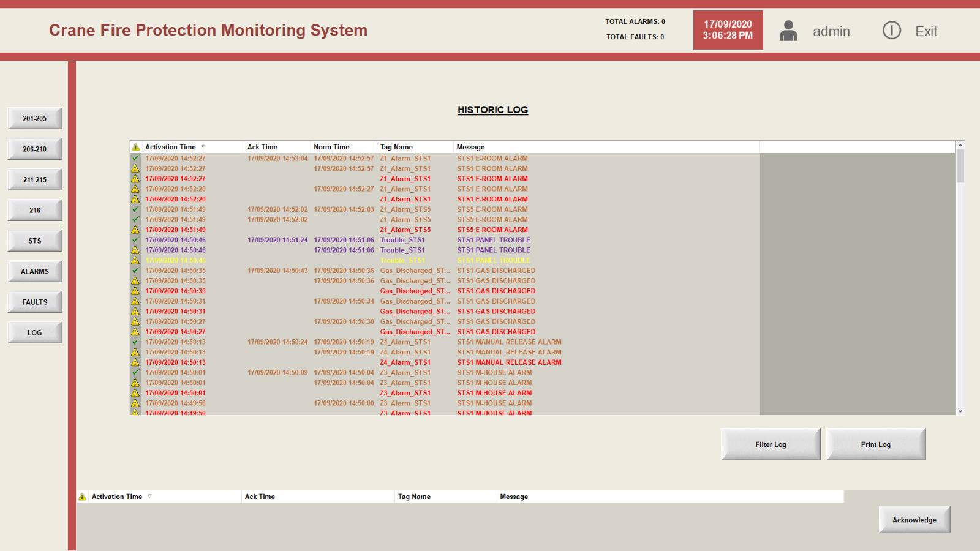Select the yellow 'STS1 PANEL TROUBLE' message
Image resolution: width=980 pixels, height=551 pixels.
coord(494,260)
